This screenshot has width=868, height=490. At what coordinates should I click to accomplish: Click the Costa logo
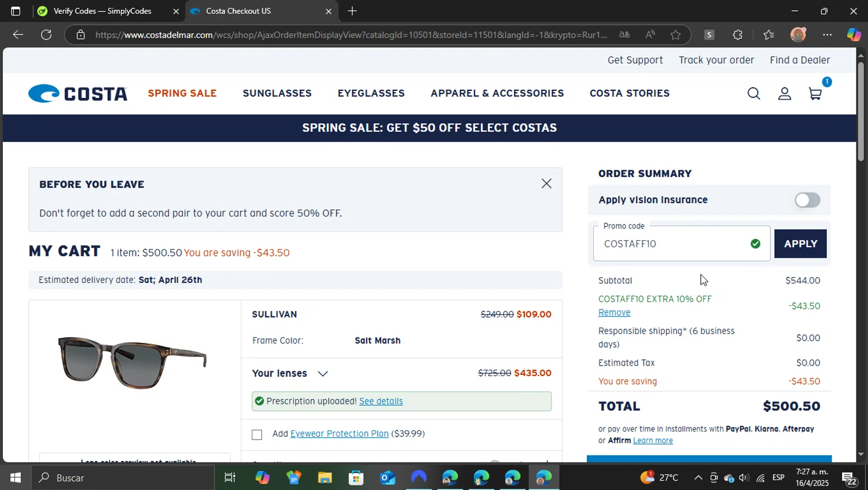pos(78,94)
